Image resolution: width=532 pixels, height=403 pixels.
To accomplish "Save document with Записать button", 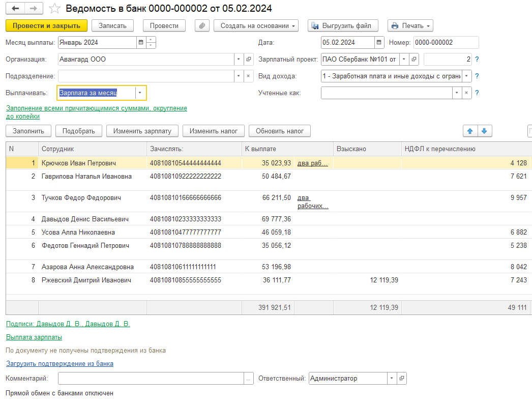I will 112,26.
